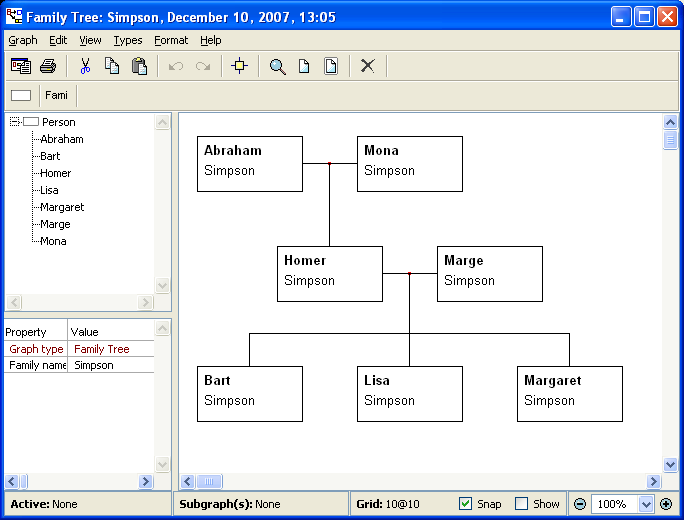Click the small blank page icon
Image resolution: width=684 pixels, height=520 pixels.
point(304,66)
